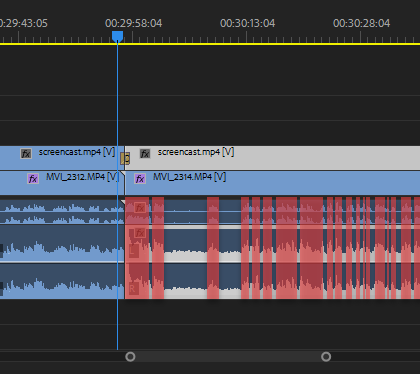Click the fx badge on MVI_2314.MP4 clip
Viewport: 420px width, 374px height.
coord(140,179)
